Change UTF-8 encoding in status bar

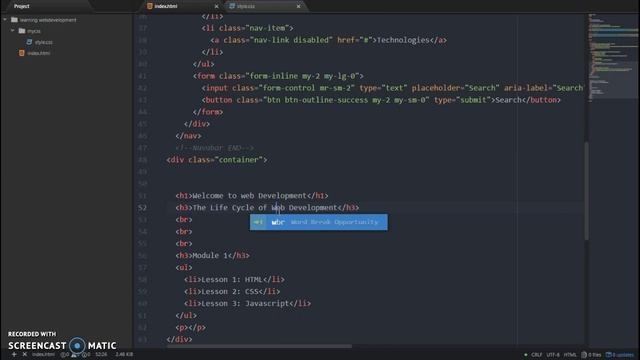[x=553, y=355]
